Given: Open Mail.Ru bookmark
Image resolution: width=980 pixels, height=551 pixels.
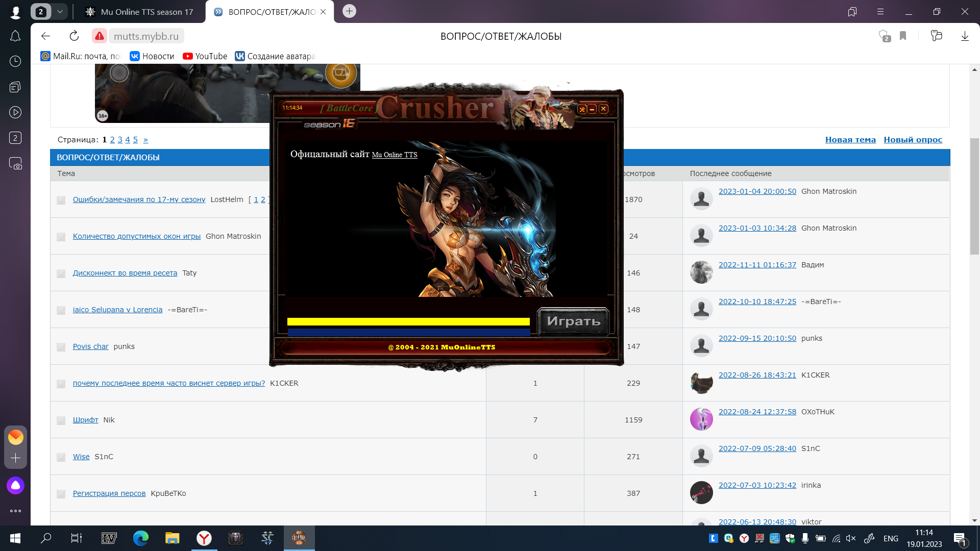Looking at the screenshot, I should (81, 56).
